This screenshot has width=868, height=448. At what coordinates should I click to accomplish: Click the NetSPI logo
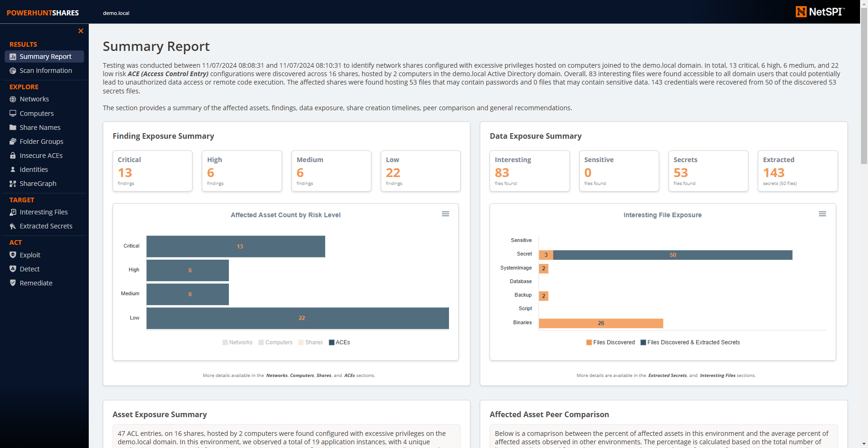pos(820,12)
